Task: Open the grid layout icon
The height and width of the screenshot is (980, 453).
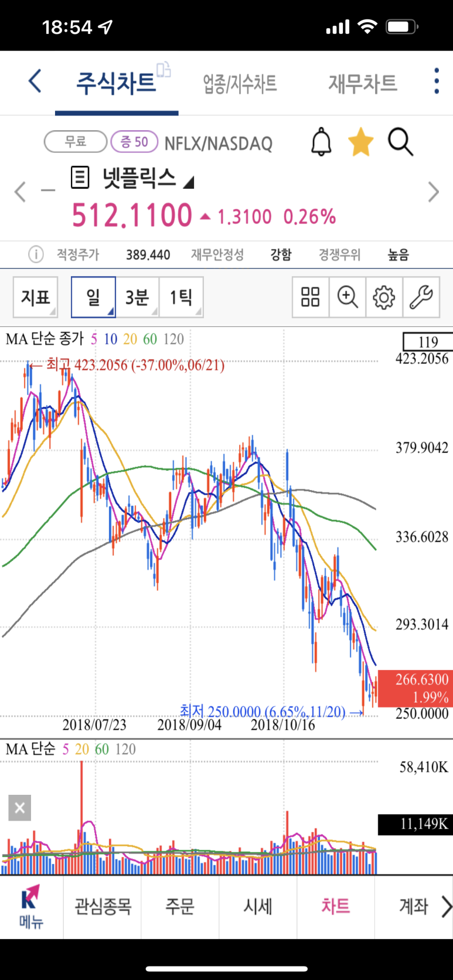Action: (x=310, y=297)
